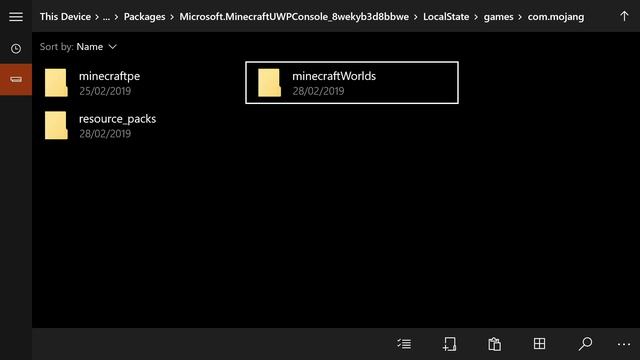Open the minecraftpe folder icon

(x=56, y=83)
